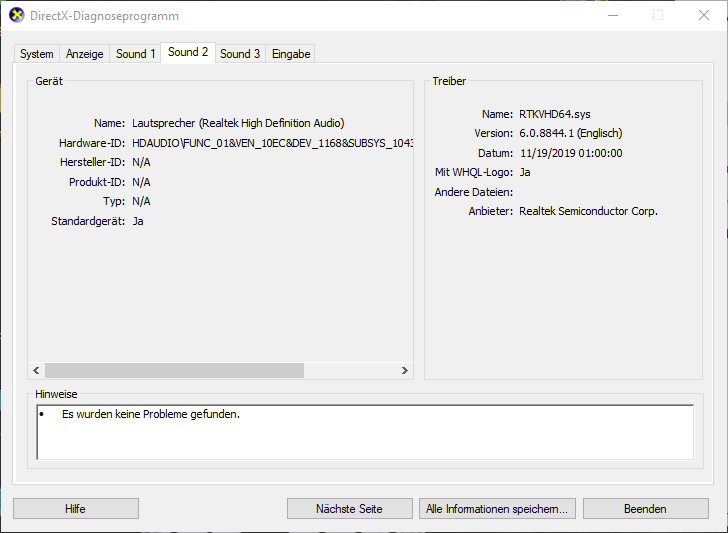Click the driver name RTKVHD64.sys
728x533 pixels.
click(555, 114)
